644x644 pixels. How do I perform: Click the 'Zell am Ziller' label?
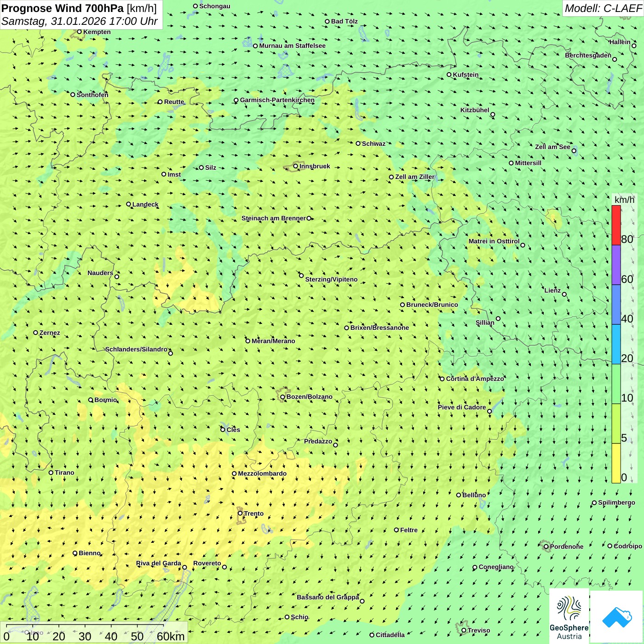(415, 177)
